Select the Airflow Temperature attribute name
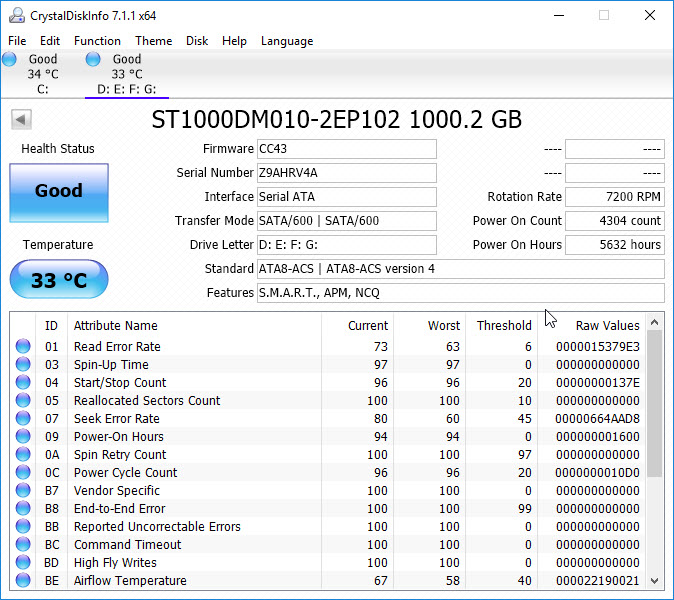 click(x=130, y=581)
